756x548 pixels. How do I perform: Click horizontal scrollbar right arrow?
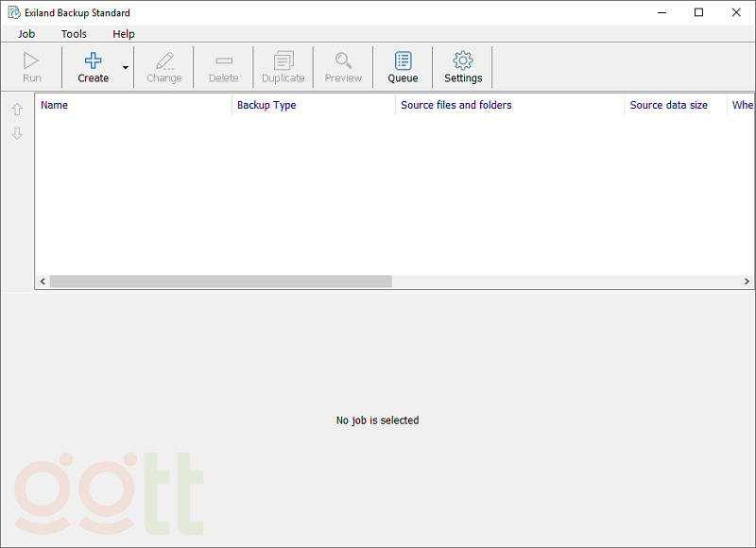click(x=747, y=282)
